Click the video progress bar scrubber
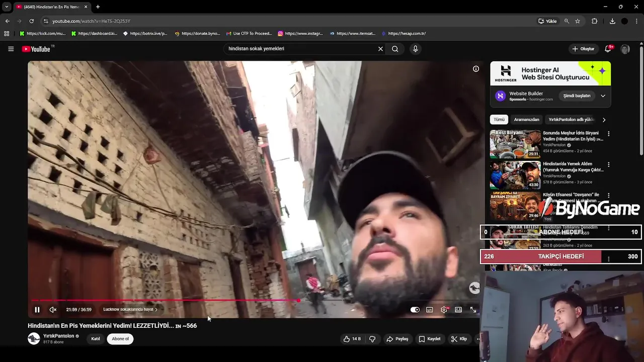Viewport: 644px width, 362px height. [x=298, y=300]
